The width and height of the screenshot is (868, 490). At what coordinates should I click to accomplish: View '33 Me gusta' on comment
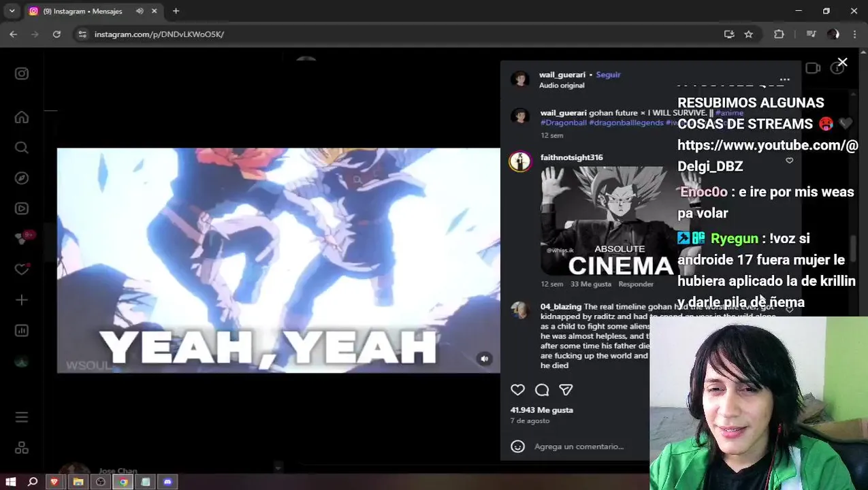592,284
